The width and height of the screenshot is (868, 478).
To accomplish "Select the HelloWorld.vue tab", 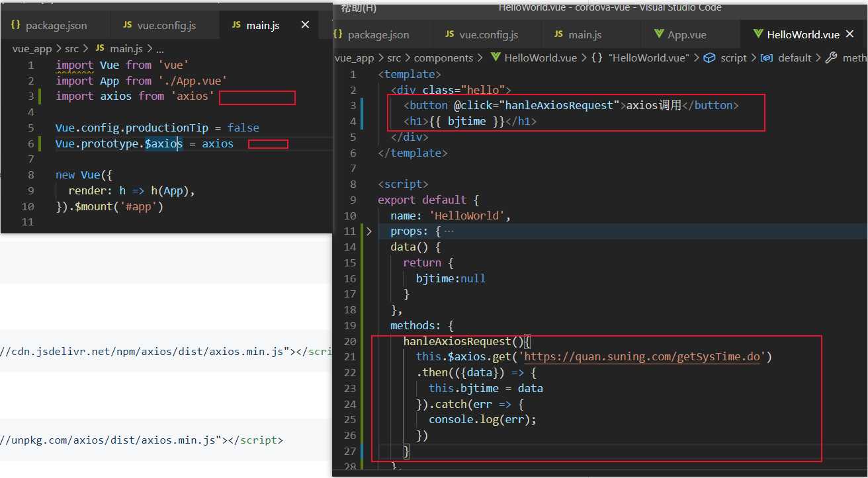I will coord(803,34).
